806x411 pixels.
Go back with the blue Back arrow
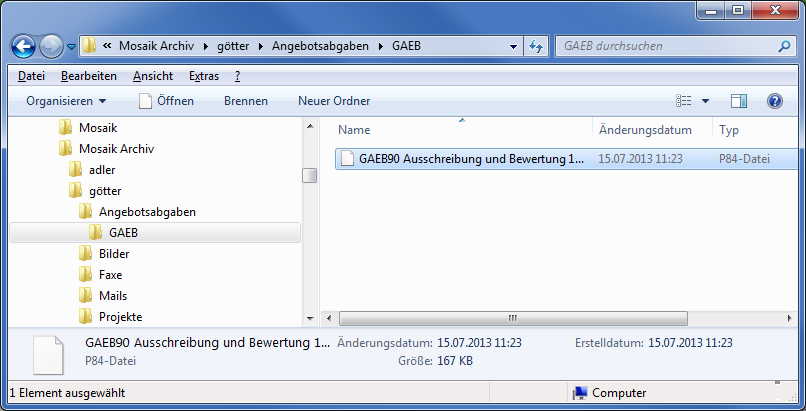pyautogui.click(x=23, y=47)
